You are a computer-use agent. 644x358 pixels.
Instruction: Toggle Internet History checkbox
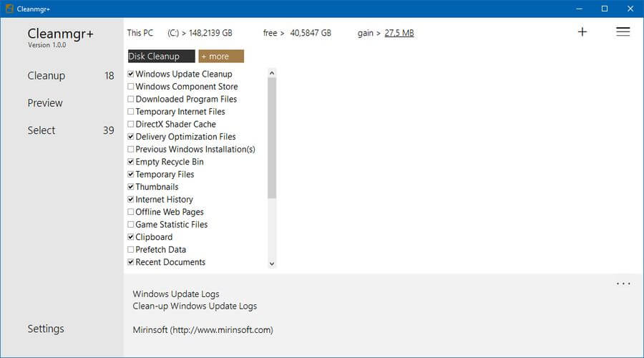131,199
